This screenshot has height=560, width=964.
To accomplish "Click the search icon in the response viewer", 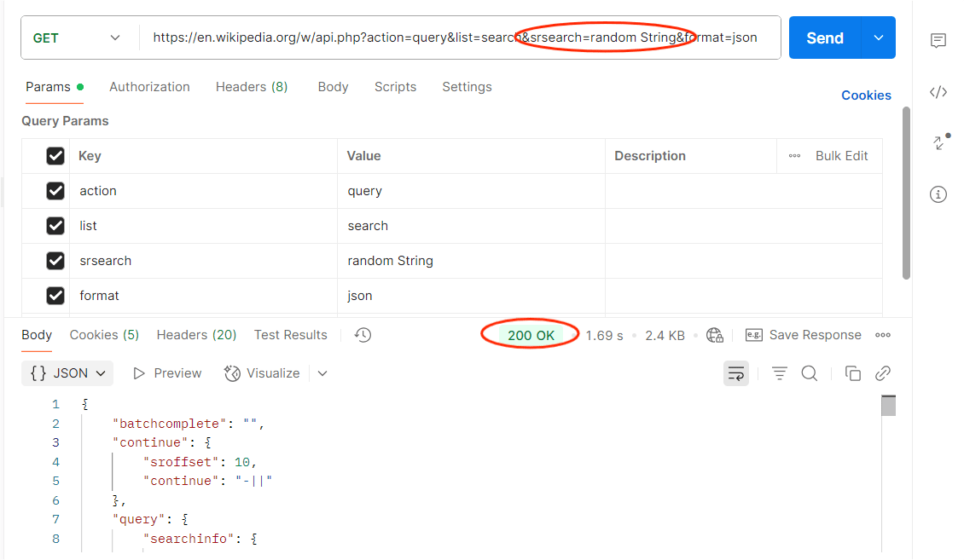I will 809,373.
